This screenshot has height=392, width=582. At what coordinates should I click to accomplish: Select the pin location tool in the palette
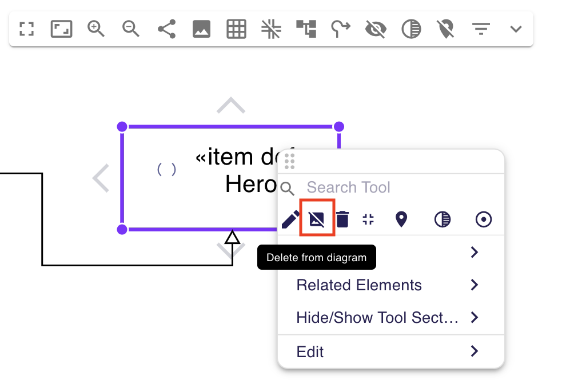tap(401, 219)
